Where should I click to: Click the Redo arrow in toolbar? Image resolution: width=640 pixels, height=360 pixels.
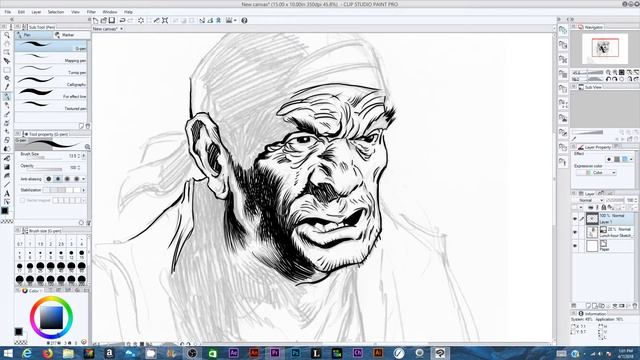click(x=130, y=20)
